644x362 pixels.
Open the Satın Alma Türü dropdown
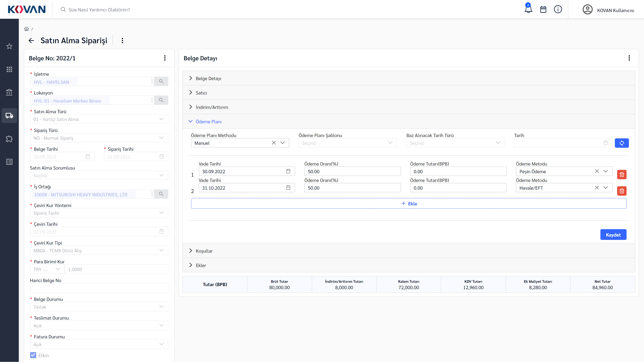point(99,119)
